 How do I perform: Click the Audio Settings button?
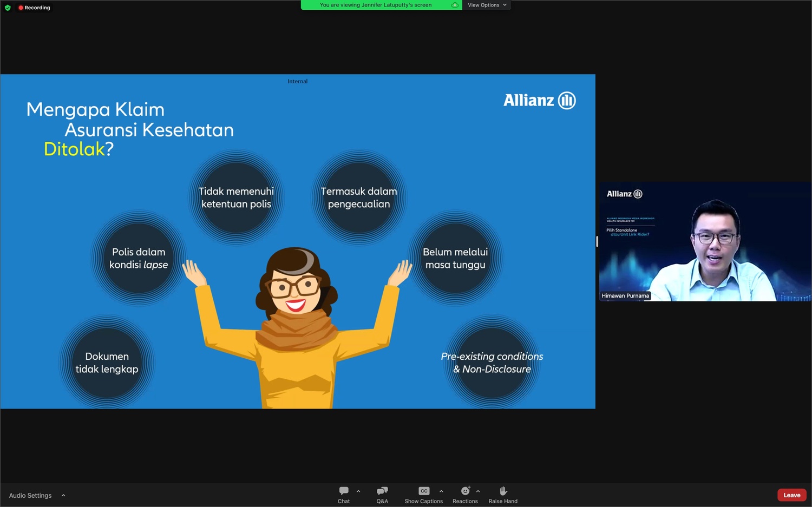tap(30, 495)
